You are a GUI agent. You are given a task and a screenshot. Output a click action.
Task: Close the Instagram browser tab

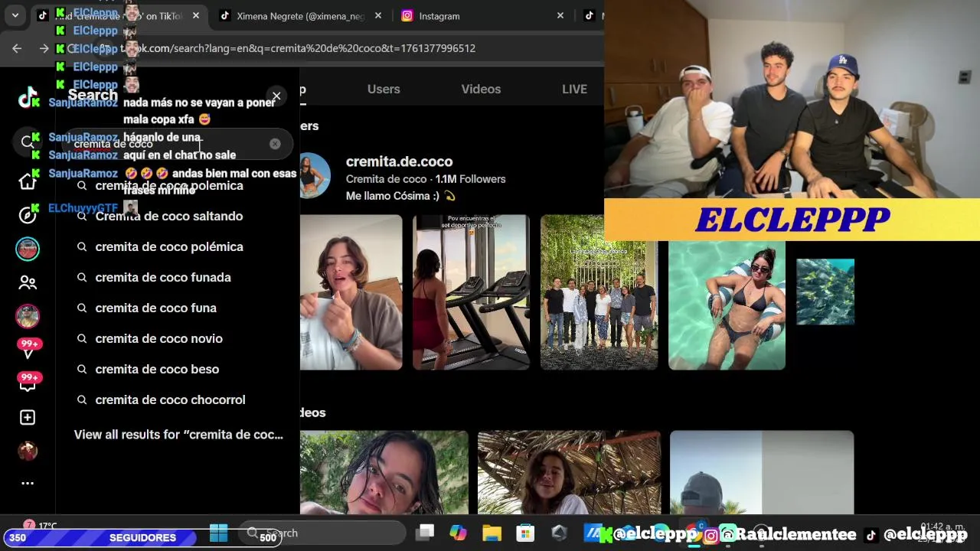560,15
